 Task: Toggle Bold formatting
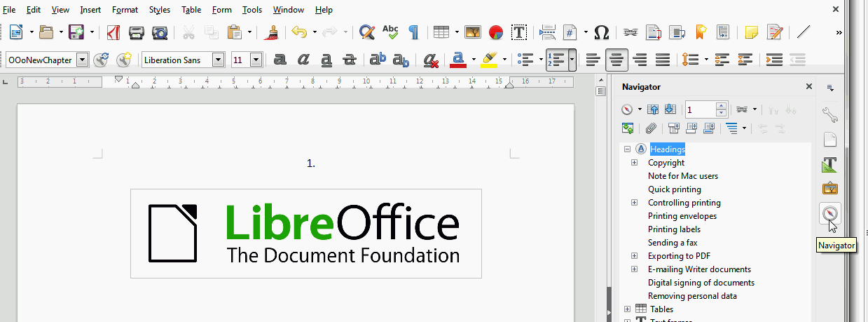(280, 60)
